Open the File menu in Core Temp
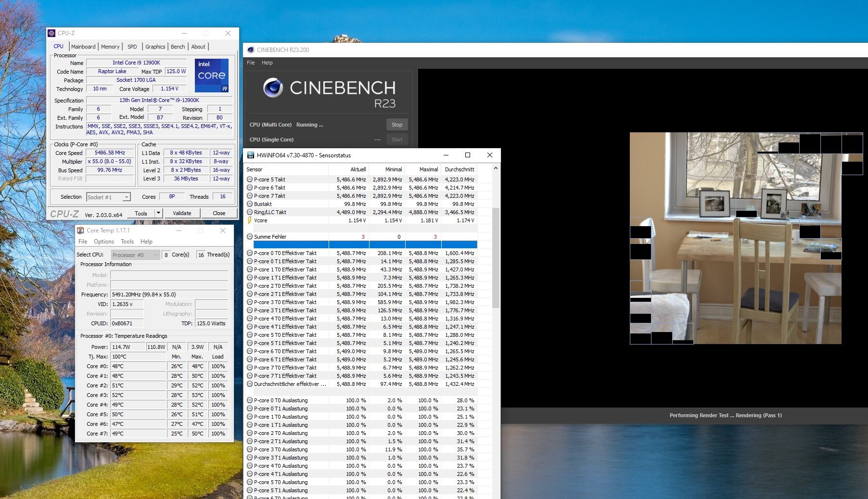Image resolution: width=868 pixels, height=499 pixels. coord(83,242)
